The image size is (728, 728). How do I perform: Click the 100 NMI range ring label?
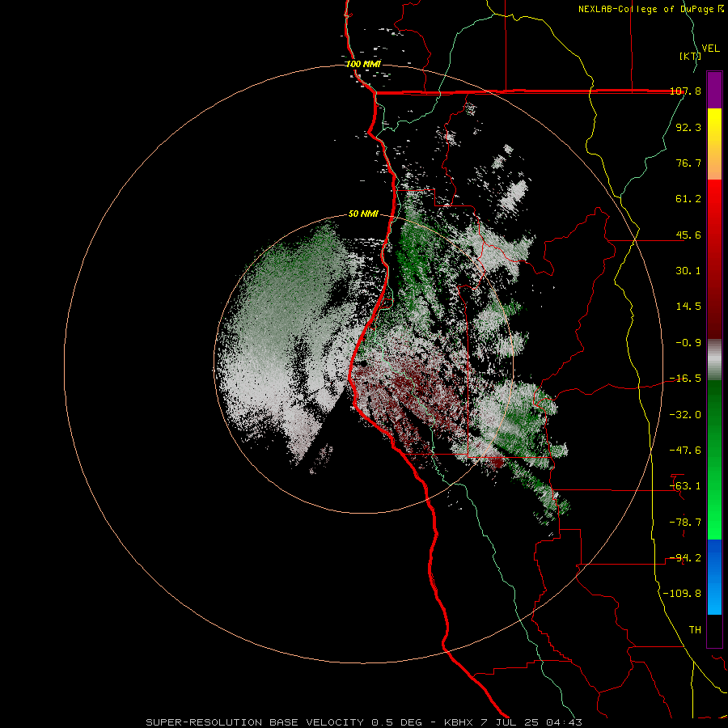pos(363,64)
